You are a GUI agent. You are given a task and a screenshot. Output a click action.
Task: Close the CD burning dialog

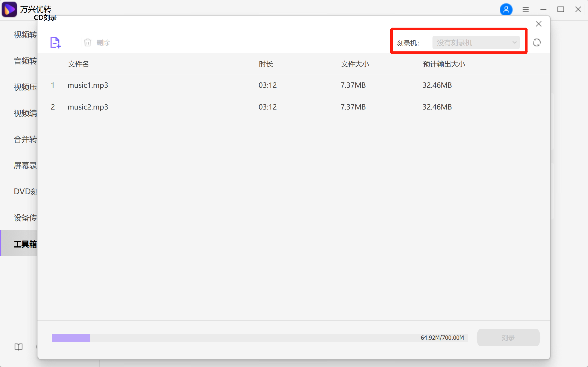(x=538, y=24)
